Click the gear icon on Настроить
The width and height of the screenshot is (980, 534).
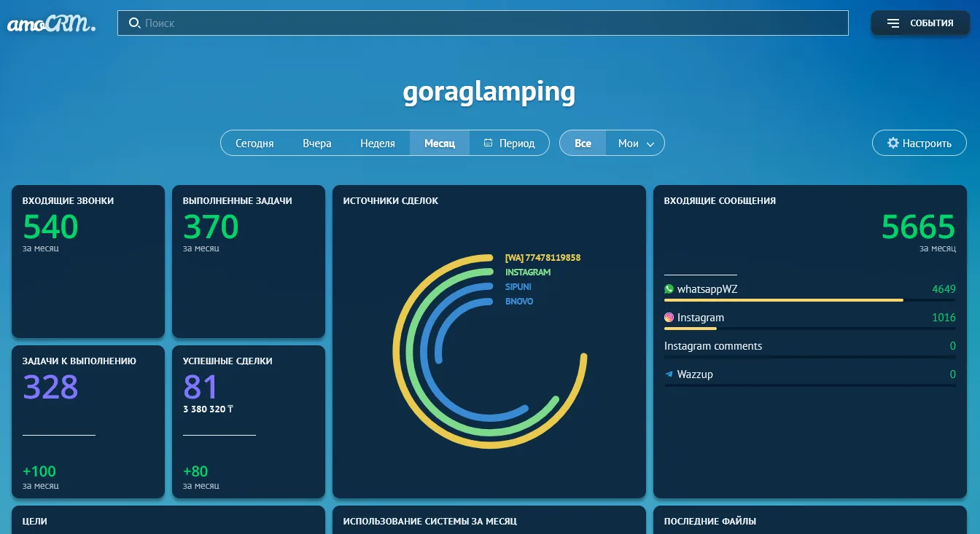[x=892, y=144]
